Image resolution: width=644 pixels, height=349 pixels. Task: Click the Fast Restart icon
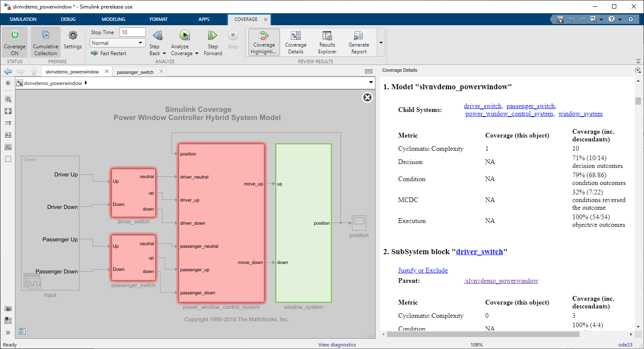[x=95, y=53]
